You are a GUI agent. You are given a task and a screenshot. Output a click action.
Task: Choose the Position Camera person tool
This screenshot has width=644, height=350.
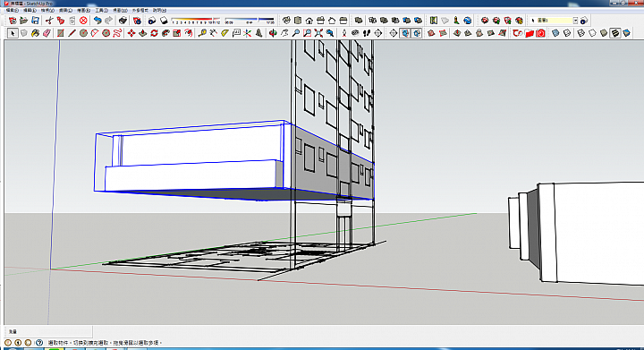[x=344, y=33]
